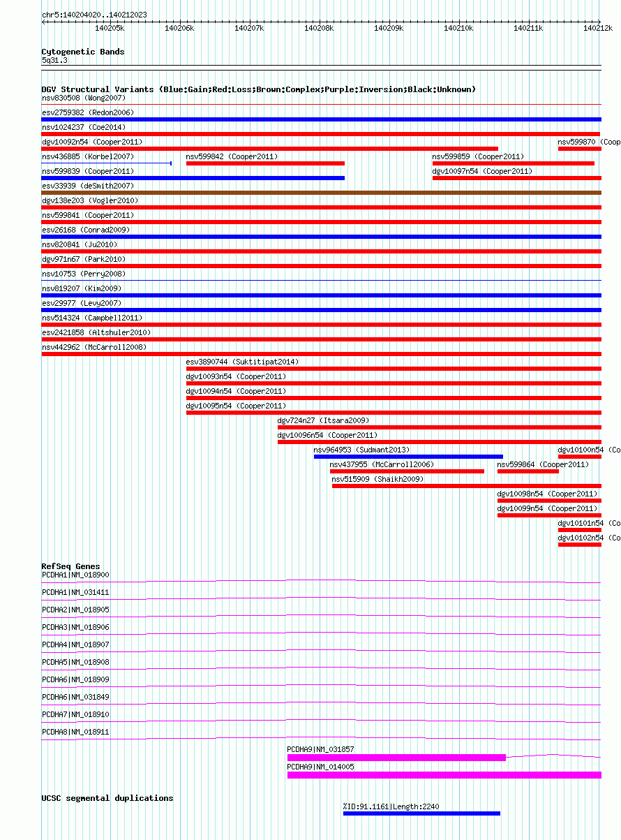Select the blue segmental duplication bar
621x840 pixels.
pos(421,813)
